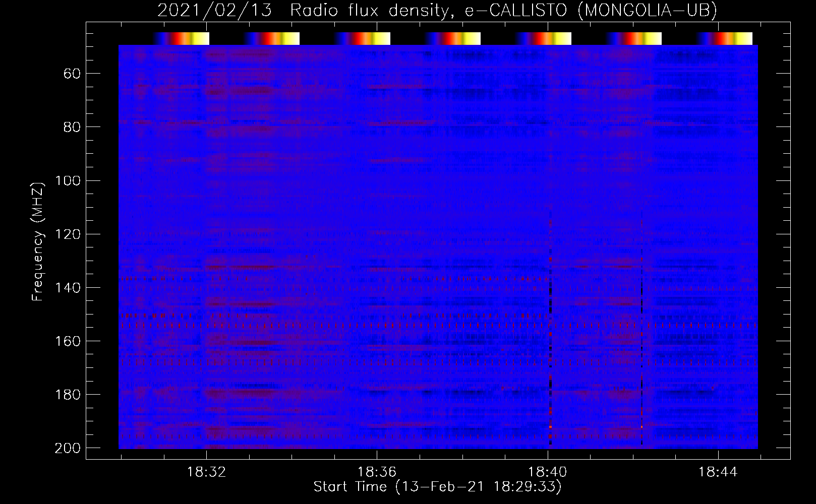Pick the 18:40 time tick label
816x504 pixels.
(547, 472)
